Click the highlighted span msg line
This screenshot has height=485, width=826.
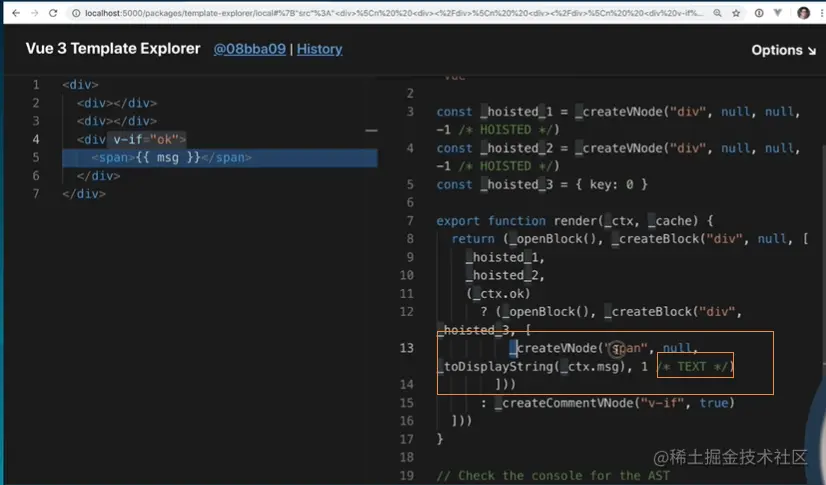tap(220, 157)
